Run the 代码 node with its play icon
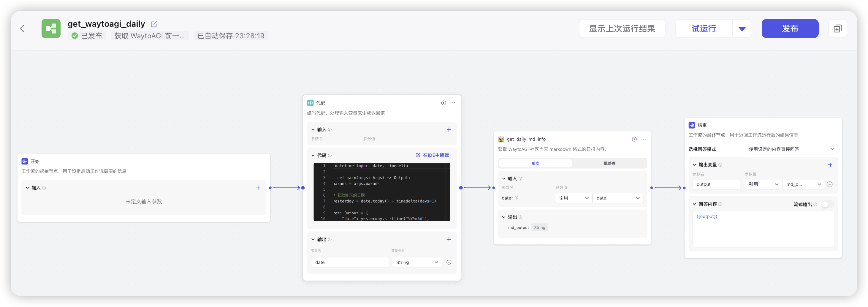Image resolution: width=868 pixels, height=307 pixels. coord(443,103)
